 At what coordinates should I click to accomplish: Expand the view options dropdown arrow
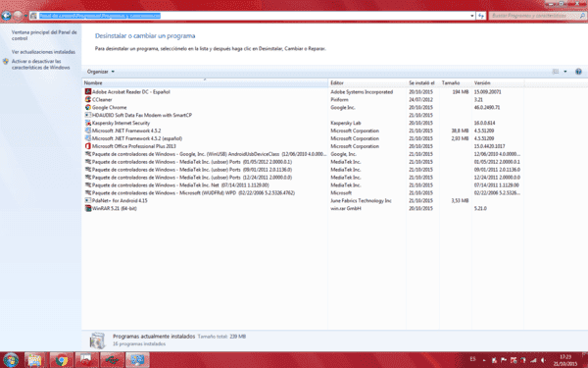pos(565,72)
